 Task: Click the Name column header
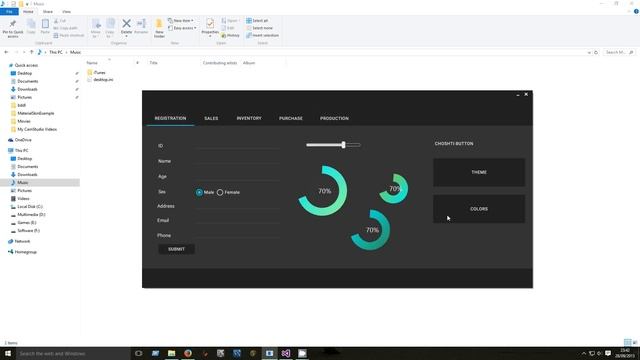click(x=92, y=63)
